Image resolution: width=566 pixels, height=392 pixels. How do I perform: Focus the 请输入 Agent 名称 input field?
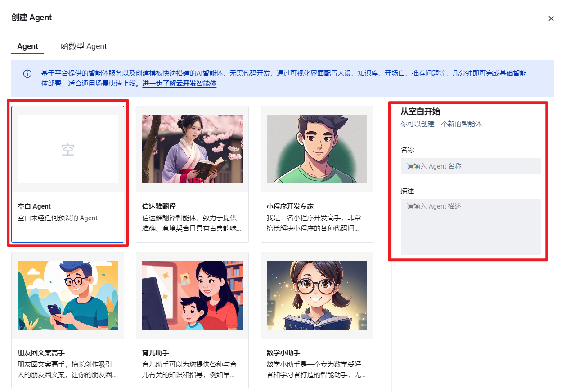471,166
